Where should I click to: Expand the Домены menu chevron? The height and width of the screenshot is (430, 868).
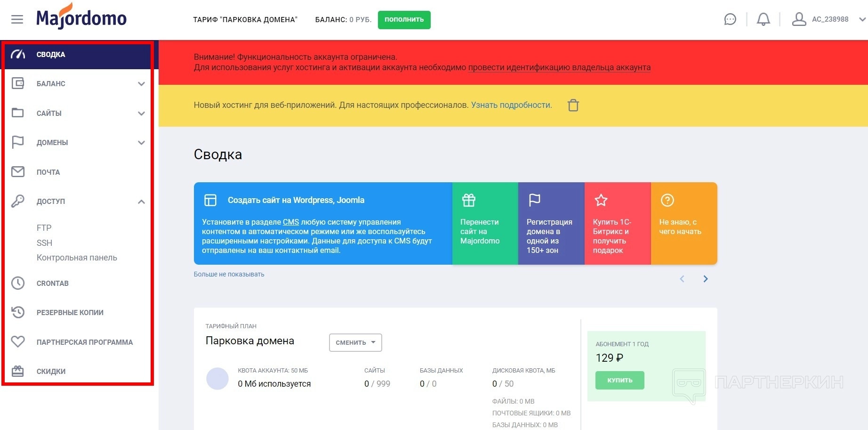[141, 143]
